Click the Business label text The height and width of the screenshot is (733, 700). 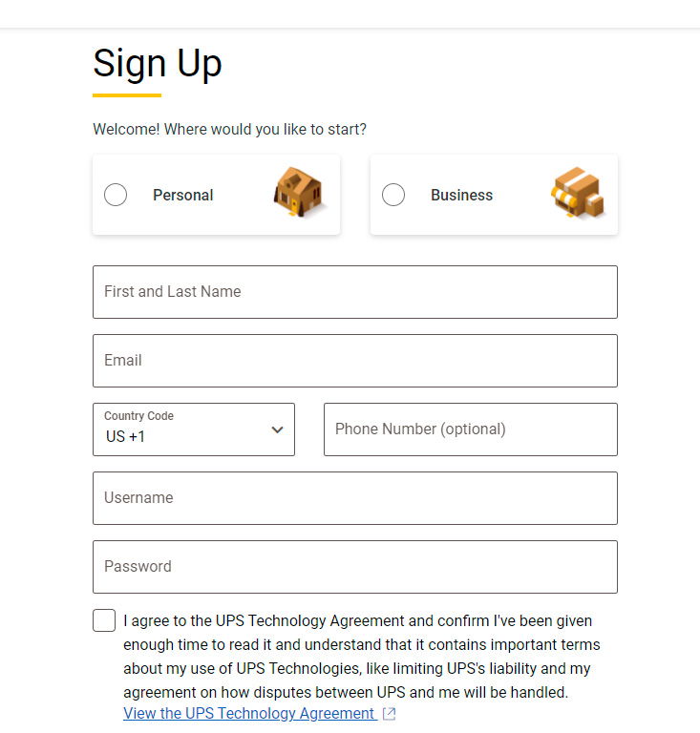[461, 195]
